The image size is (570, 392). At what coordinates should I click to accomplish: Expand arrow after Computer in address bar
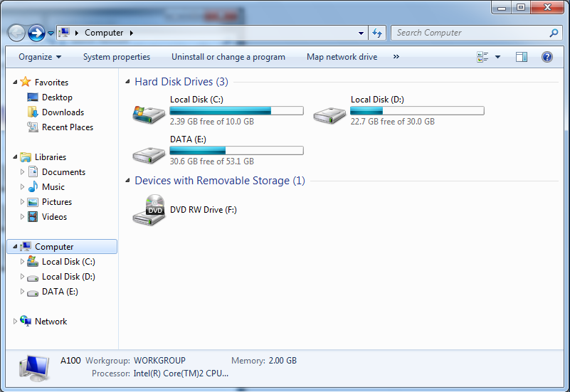coord(132,33)
